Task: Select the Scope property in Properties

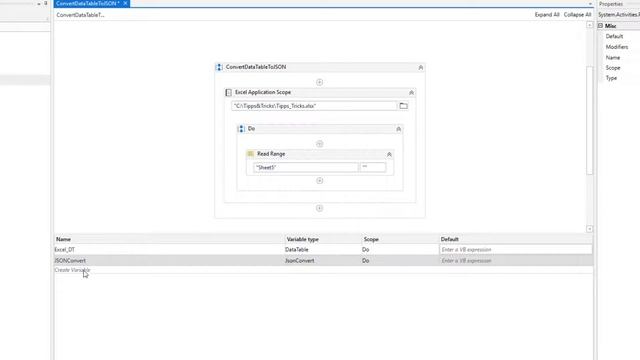Action: pos(613,68)
